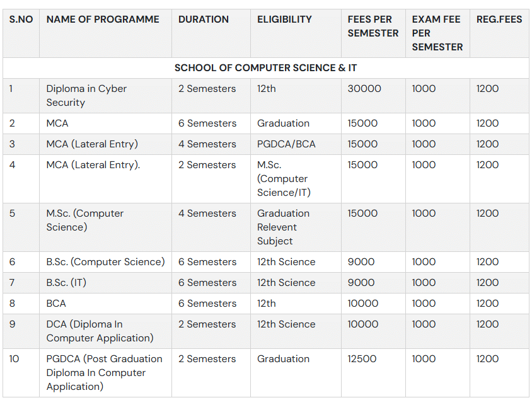Click the 'S.NO' column header

pos(21,20)
